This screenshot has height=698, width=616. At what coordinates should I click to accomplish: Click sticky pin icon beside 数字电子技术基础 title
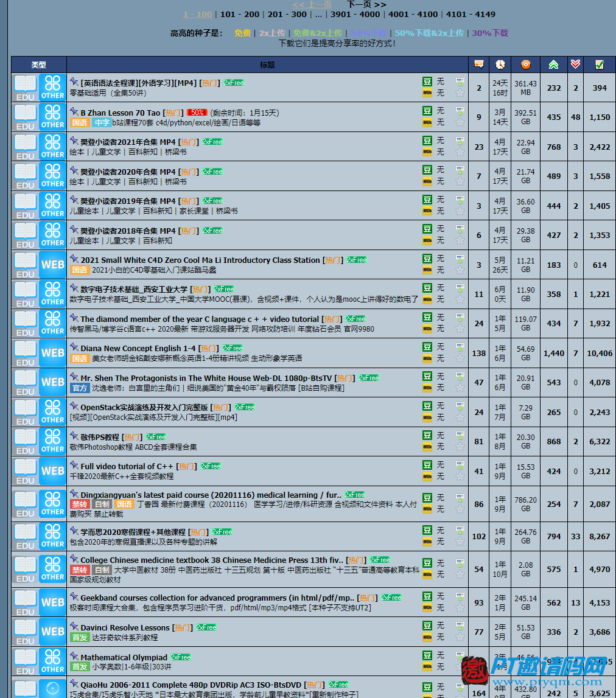pyautogui.click(x=74, y=288)
